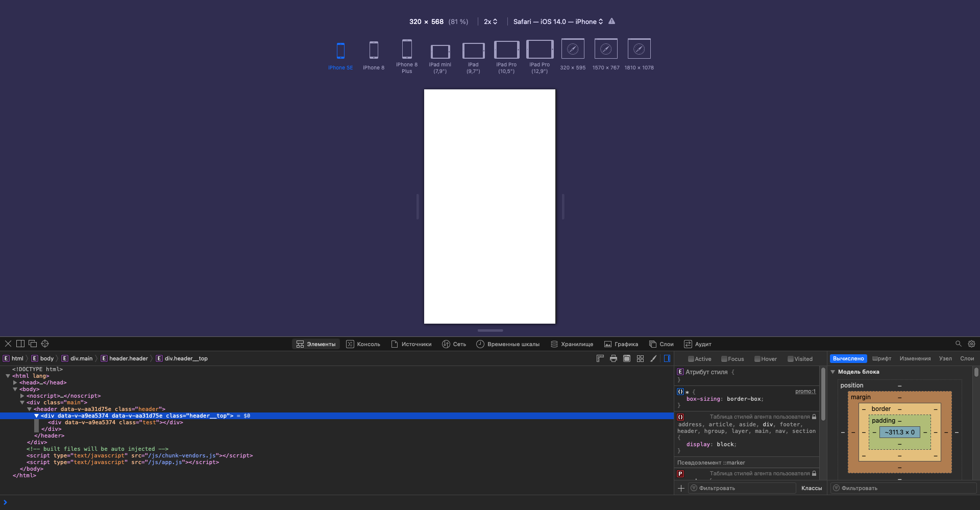
Task: Click the body breadcrumb item
Action: [x=43, y=358]
